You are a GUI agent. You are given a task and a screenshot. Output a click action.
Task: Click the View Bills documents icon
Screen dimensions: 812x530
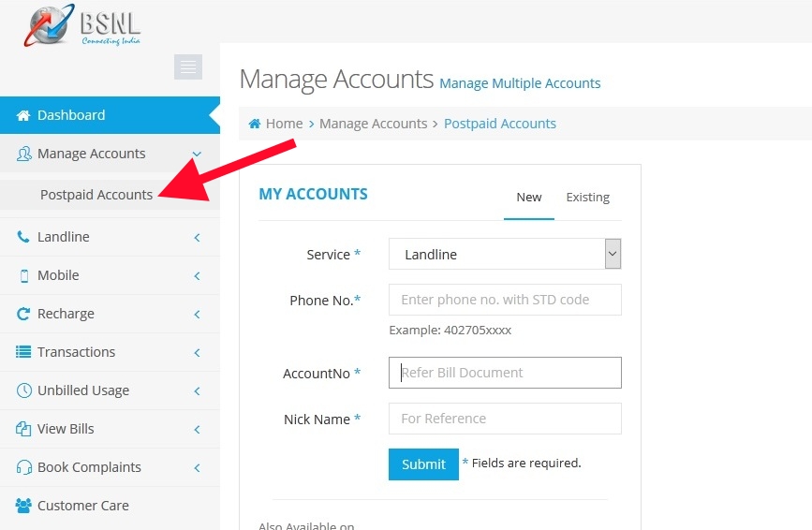click(23, 429)
